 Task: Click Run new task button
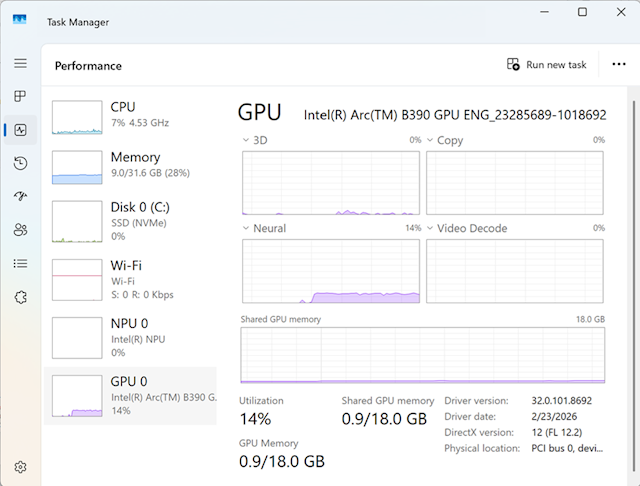[547, 64]
